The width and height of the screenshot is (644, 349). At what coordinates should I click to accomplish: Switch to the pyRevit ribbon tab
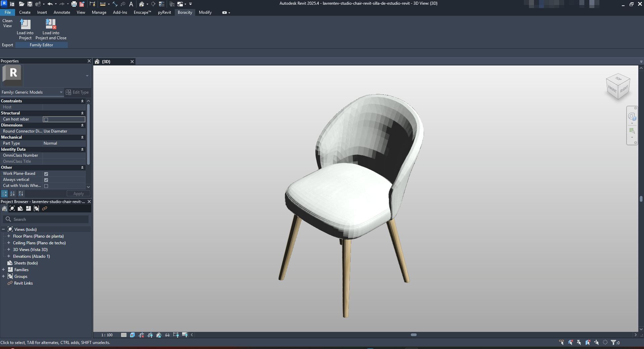(x=164, y=12)
